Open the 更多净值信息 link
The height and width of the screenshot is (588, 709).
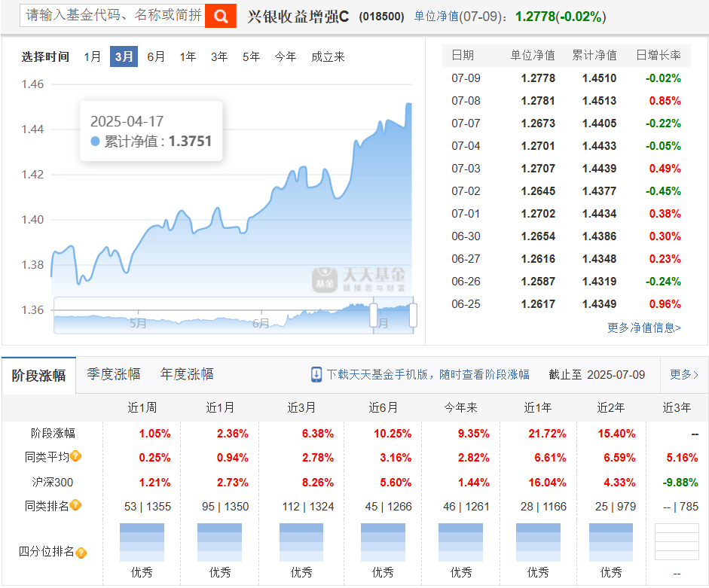coord(644,328)
